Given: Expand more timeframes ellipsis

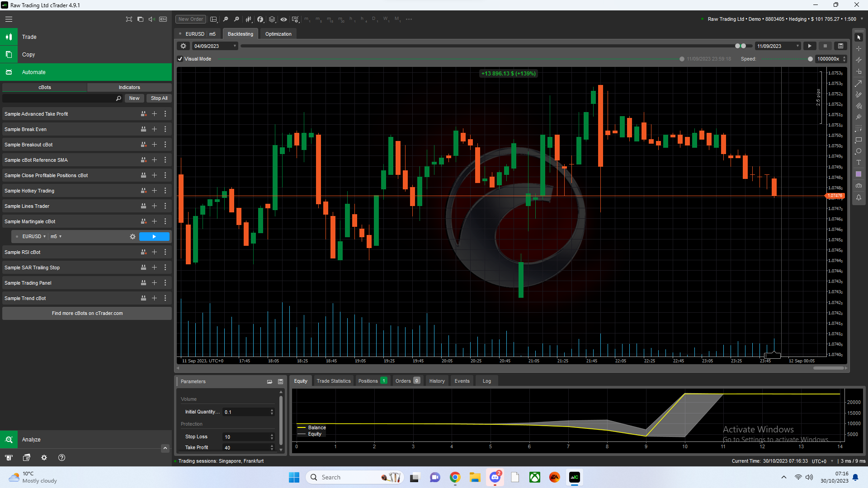Looking at the screenshot, I should pyautogui.click(x=409, y=19).
